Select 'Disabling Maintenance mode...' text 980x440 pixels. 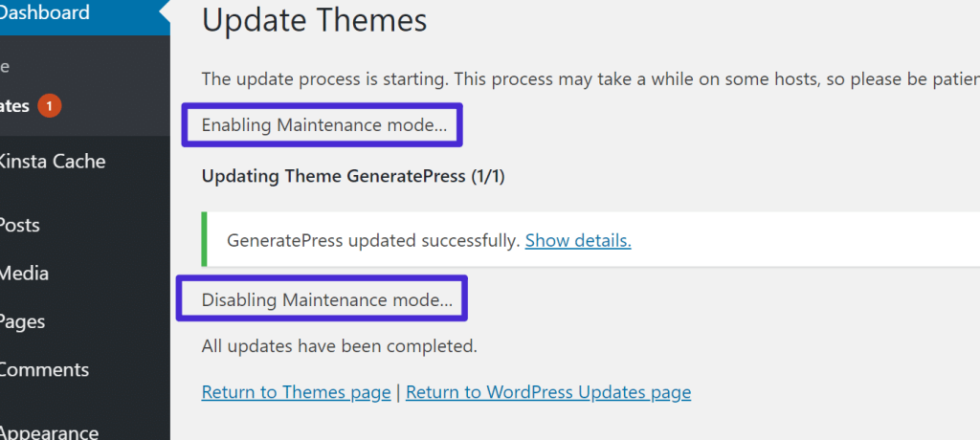click(x=327, y=300)
